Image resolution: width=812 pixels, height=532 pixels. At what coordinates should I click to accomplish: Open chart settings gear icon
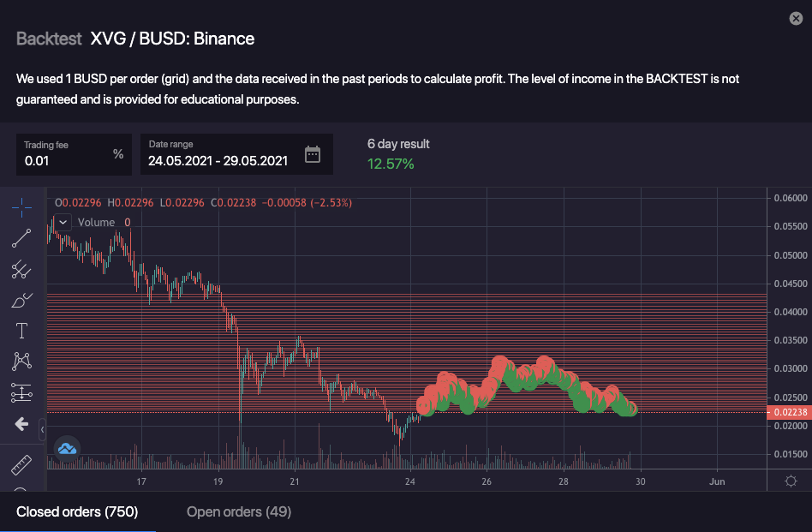789,481
